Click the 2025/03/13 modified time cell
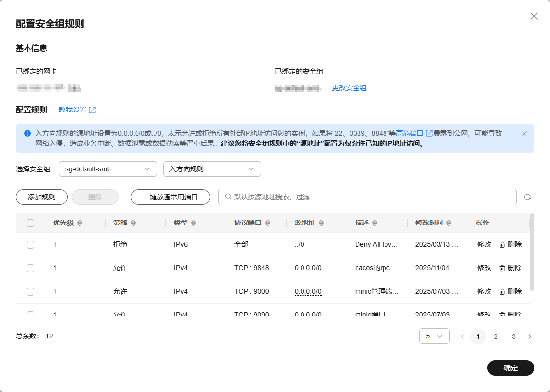This screenshot has width=550, height=392. pyautogui.click(x=437, y=244)
